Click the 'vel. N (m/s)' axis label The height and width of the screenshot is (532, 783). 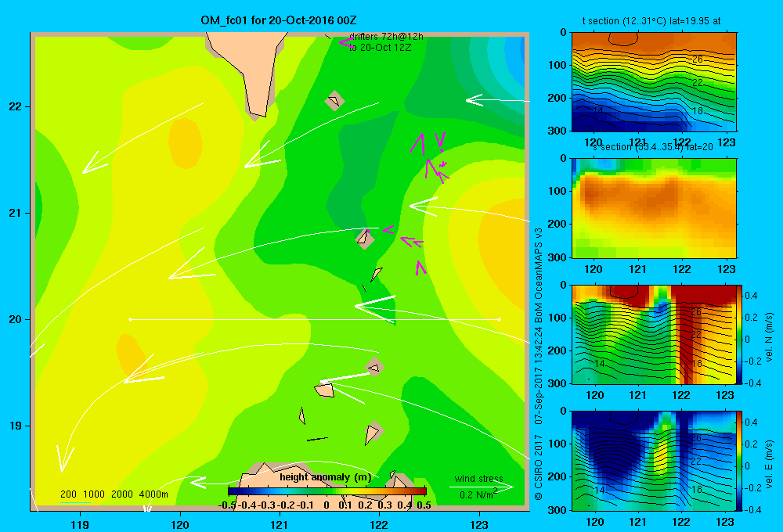click(x=769, y=337)
